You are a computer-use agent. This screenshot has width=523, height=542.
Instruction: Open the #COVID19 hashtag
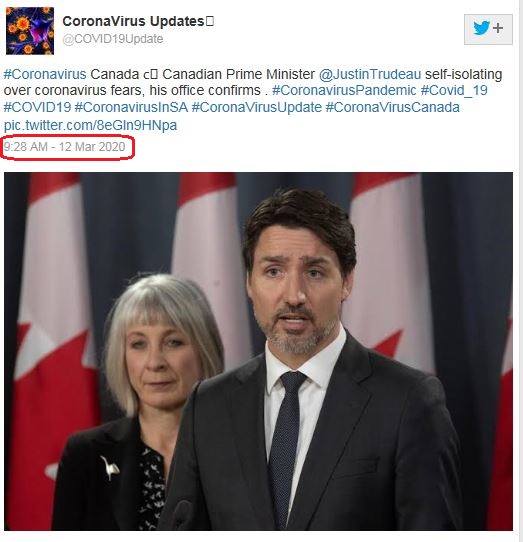point(37,107)
